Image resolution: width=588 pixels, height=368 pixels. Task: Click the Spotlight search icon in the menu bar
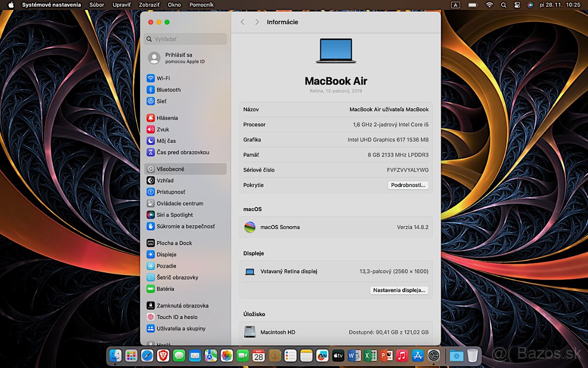tap(503, 5)
